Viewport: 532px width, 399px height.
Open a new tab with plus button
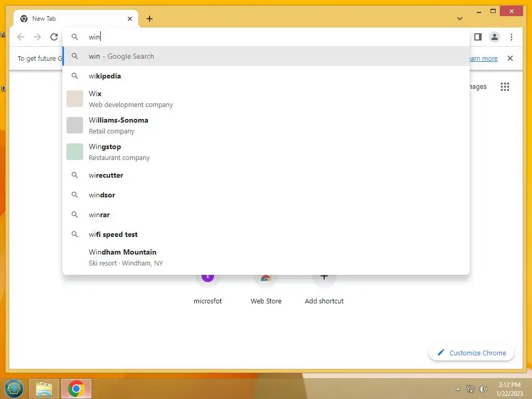coord(150,19)
